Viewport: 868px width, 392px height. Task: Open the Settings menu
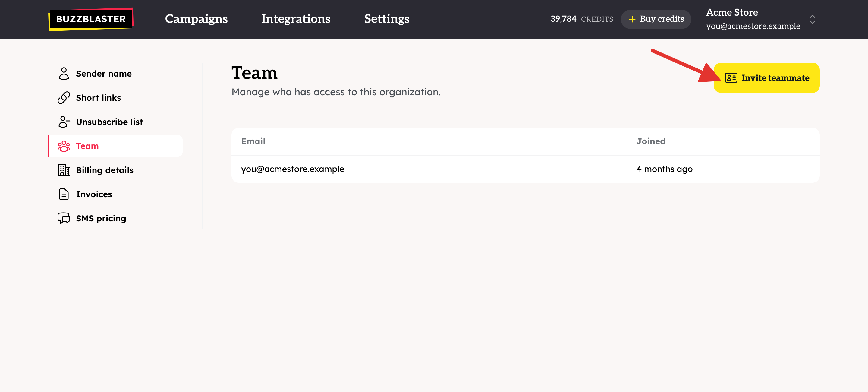[x=387, y=19]
